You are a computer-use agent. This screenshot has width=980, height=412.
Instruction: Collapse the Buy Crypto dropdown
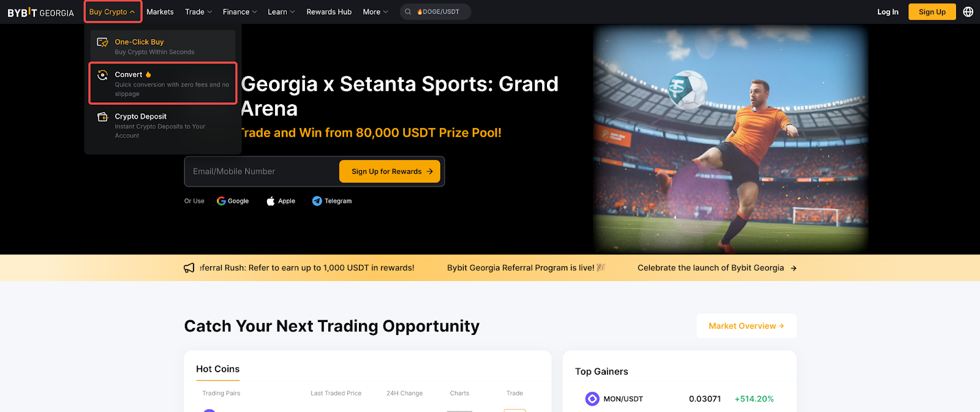pos(113,12)
